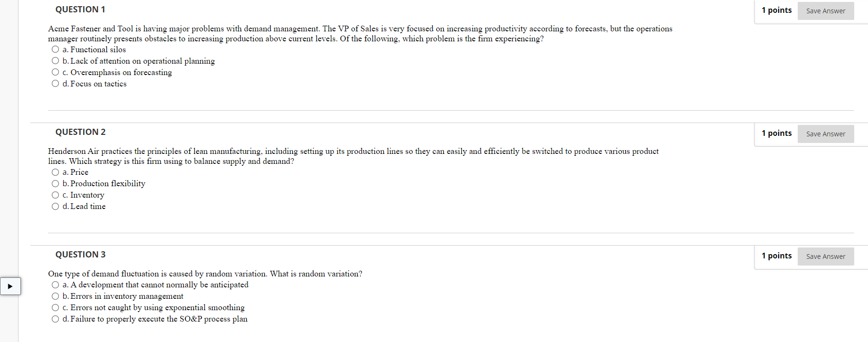Pick 'd. Lead time' for Question 2
This screenshot has height=342, width=868.
(x=55, y=206)
